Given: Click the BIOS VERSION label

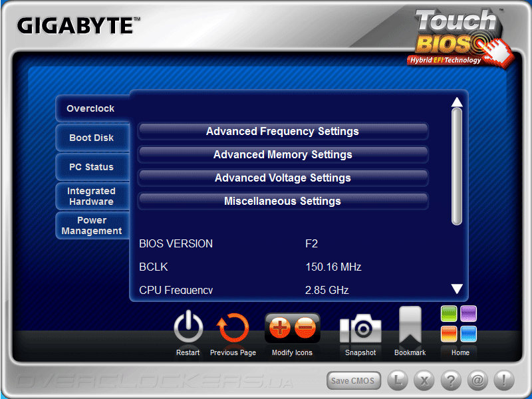Looking at the screenshot, I should [x=176, y=243].
